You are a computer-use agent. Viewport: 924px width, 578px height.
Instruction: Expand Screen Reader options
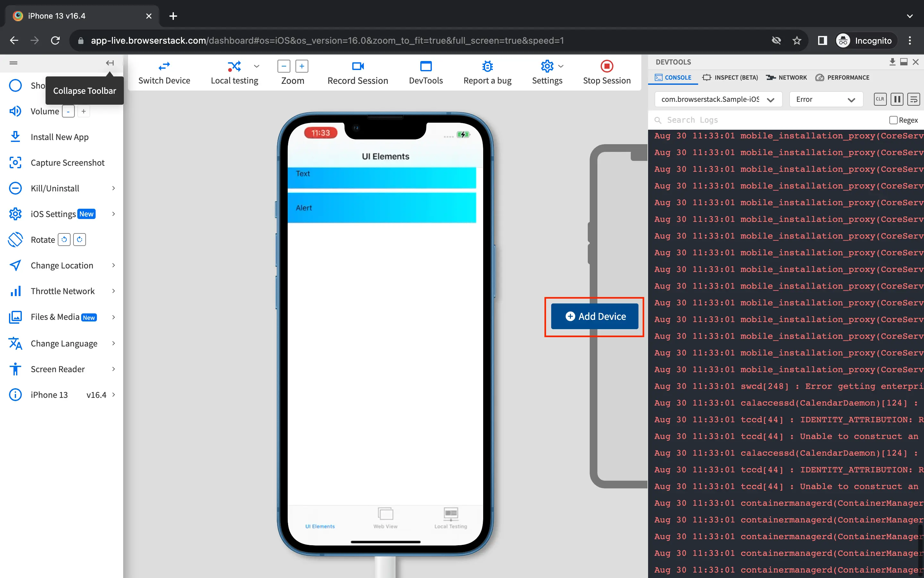(x=113, y=369)
